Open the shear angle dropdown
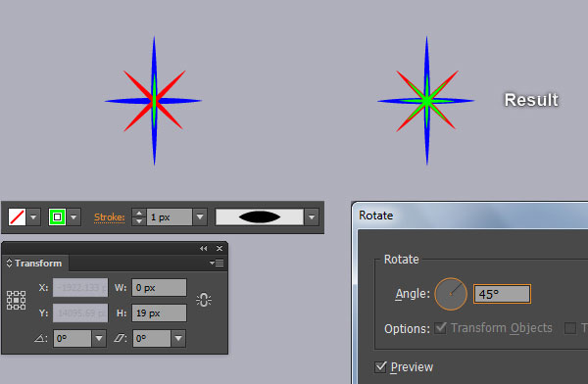Viewport: 588px width, 384px height. [178, 339]
